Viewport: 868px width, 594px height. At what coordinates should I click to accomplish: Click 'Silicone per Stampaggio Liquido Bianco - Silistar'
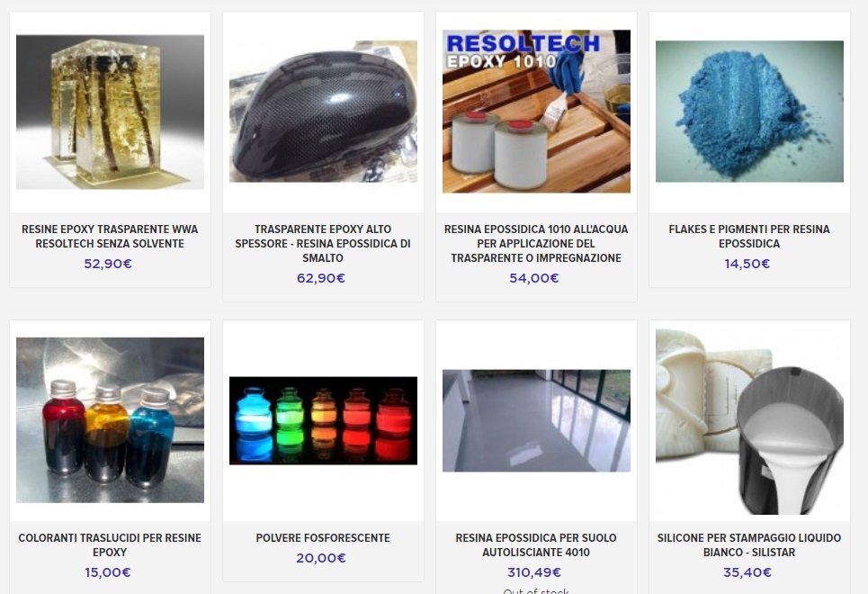coord(749,545)
